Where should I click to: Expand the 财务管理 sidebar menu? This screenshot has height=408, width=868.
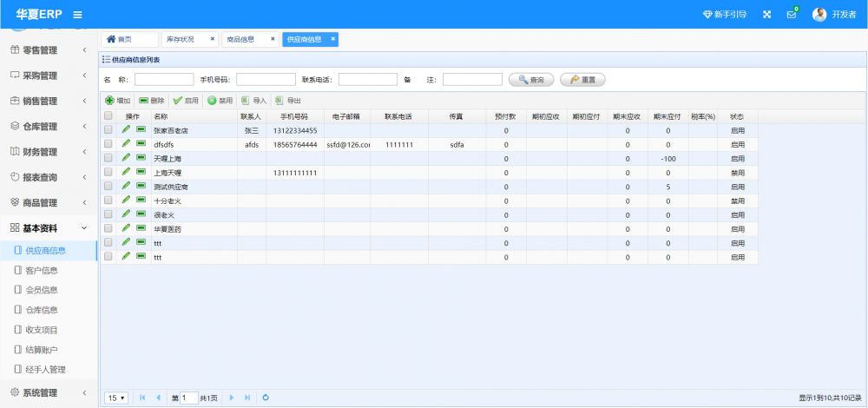(x=49, y=152)
